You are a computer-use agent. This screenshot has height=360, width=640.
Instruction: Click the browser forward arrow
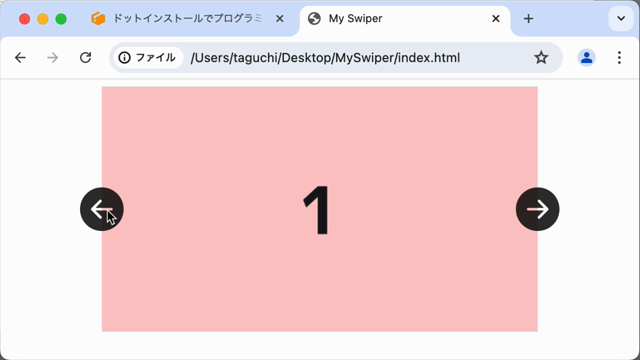[x=53, y=58]
